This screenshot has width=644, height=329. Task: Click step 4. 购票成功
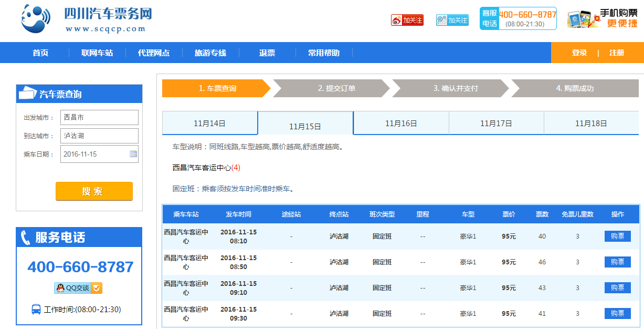(575, 88)
